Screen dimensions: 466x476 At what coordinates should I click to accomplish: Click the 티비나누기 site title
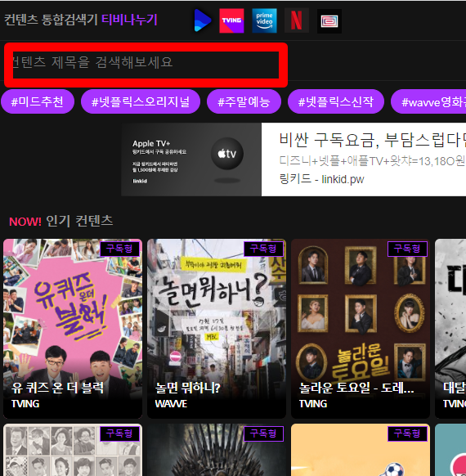[129, 20]
